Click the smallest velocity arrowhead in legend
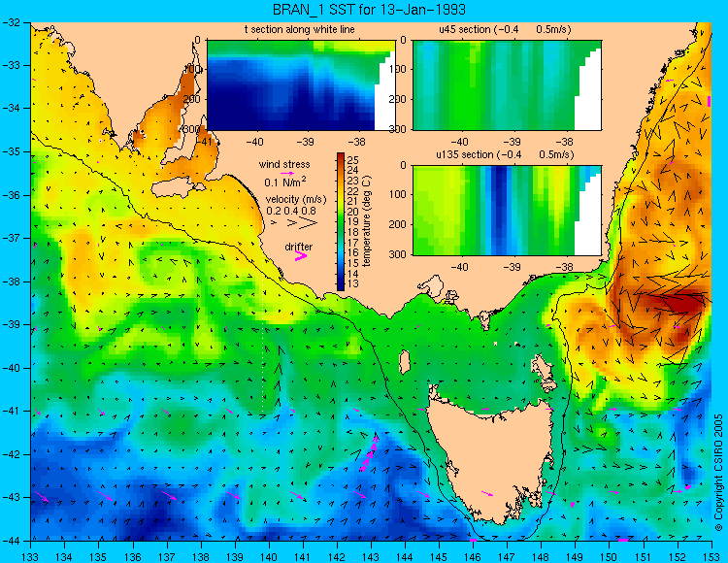728x563 pixels. coord(275,223)
